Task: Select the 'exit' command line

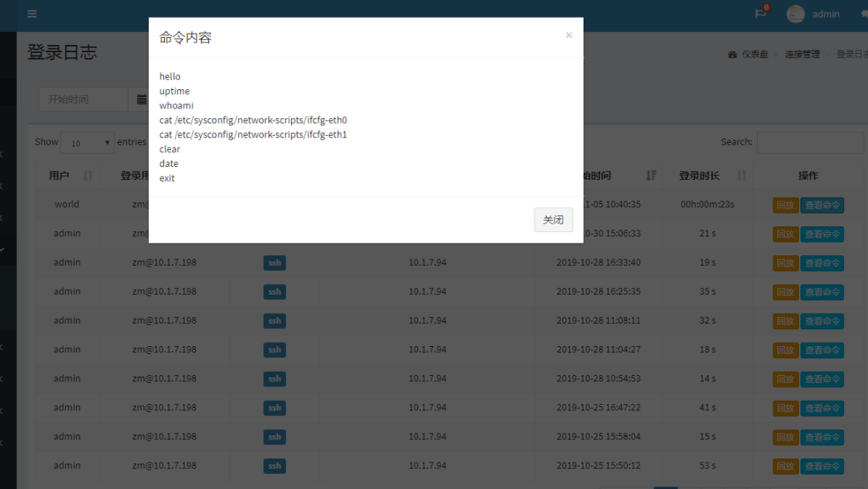Action: 166,178
